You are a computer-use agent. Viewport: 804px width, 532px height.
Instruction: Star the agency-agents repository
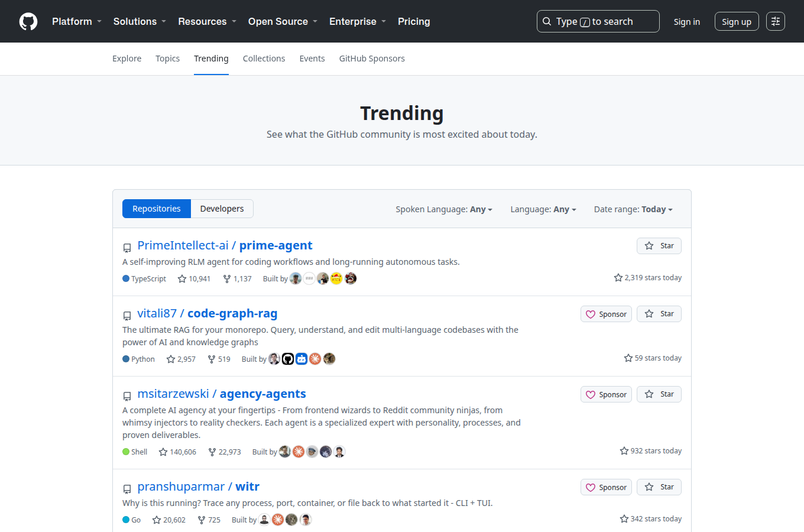659,394
